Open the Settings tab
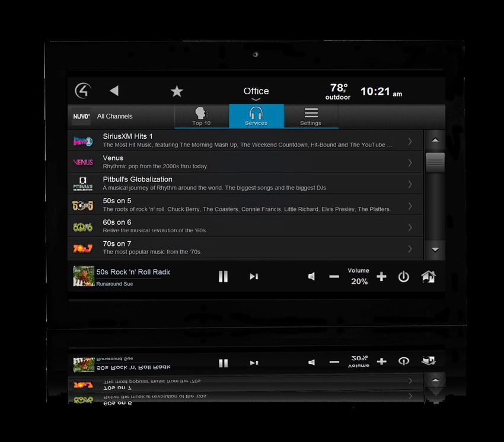This screenshot has height=442, width=504. [x=311, y=116]
